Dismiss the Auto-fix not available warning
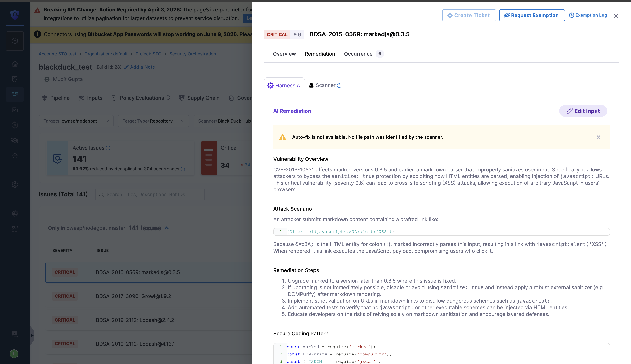The height and width of the screenshot is (364, 631). [x=598, y=137]
